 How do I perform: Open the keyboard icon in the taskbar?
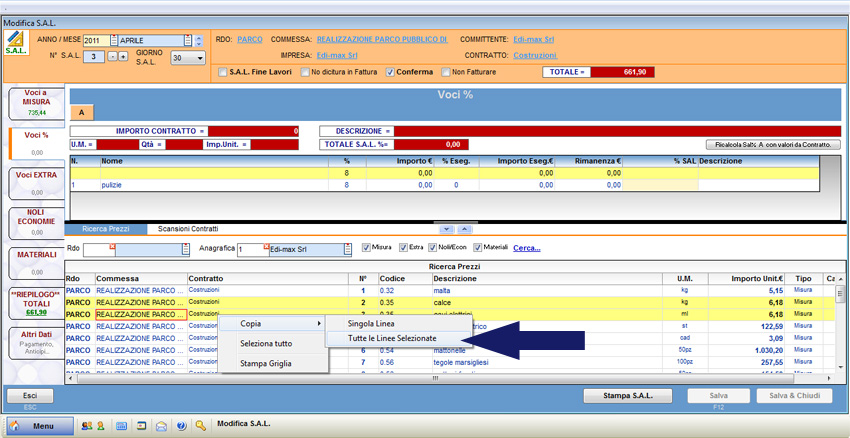pos(121,425)
